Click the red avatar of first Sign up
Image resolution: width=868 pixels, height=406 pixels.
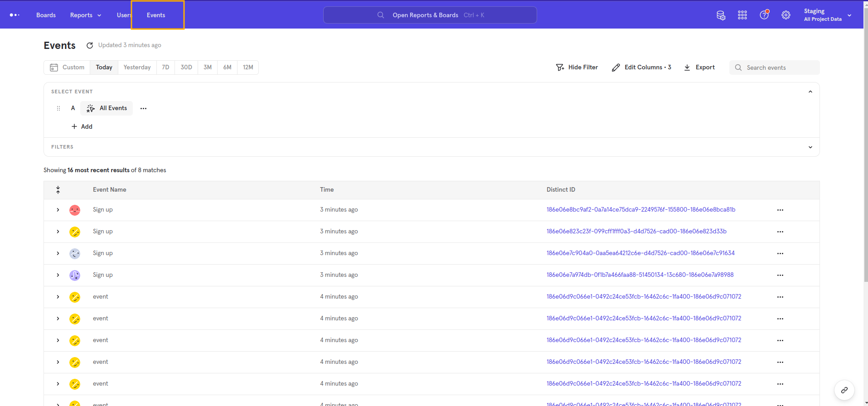[x=75, y=210]
